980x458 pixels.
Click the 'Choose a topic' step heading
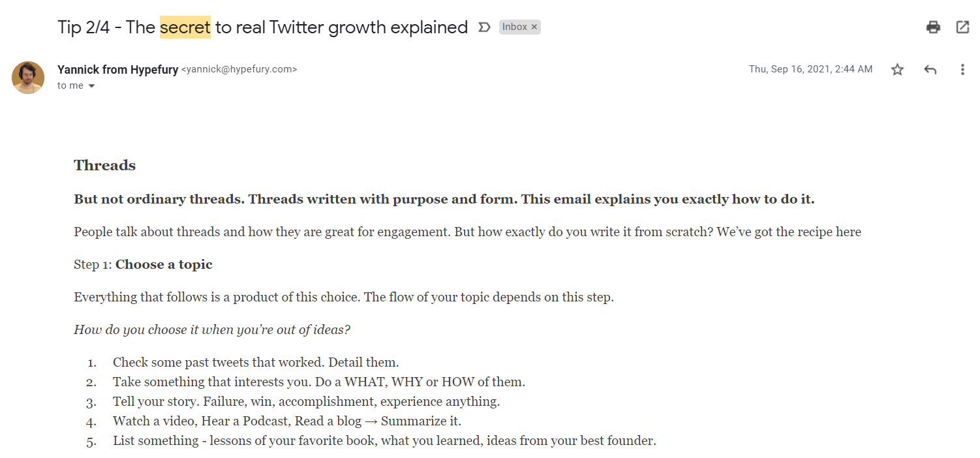(x=164, y=264)
